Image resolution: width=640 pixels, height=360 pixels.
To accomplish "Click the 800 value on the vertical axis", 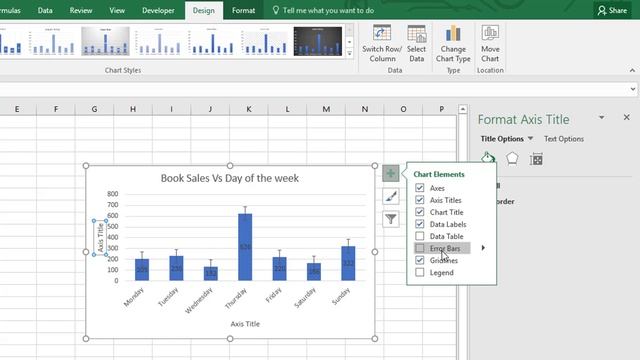I will coord(113,194).
